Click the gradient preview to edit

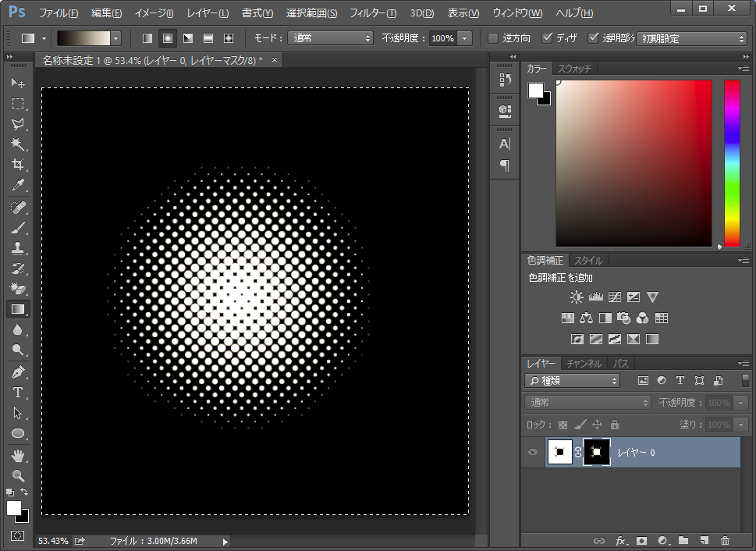(83, 38)
